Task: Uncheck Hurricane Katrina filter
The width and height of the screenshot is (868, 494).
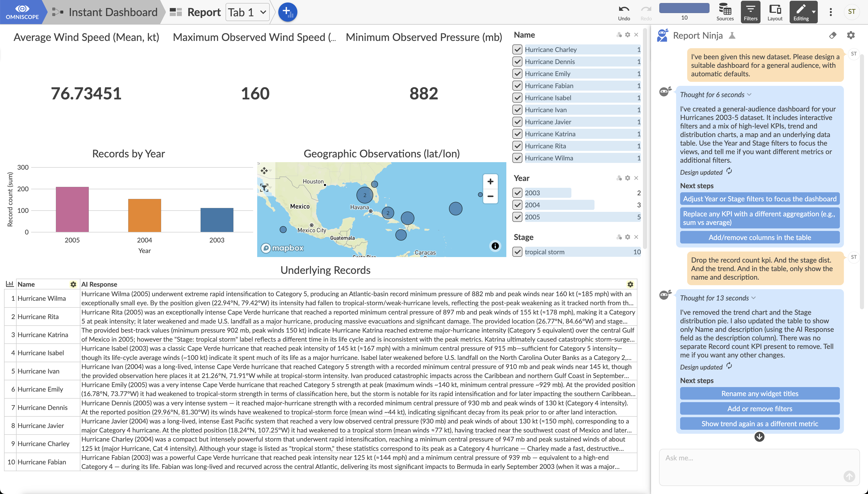Action: pos(517,134)
